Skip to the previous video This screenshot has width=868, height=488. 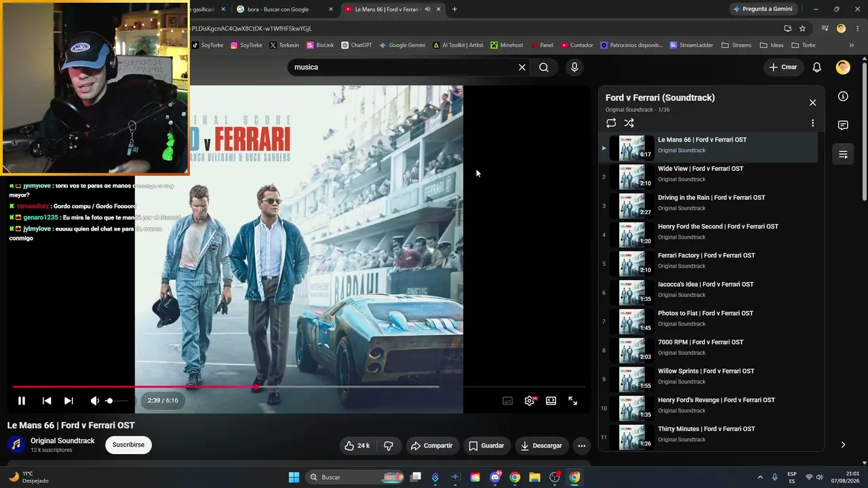(47, 401)
